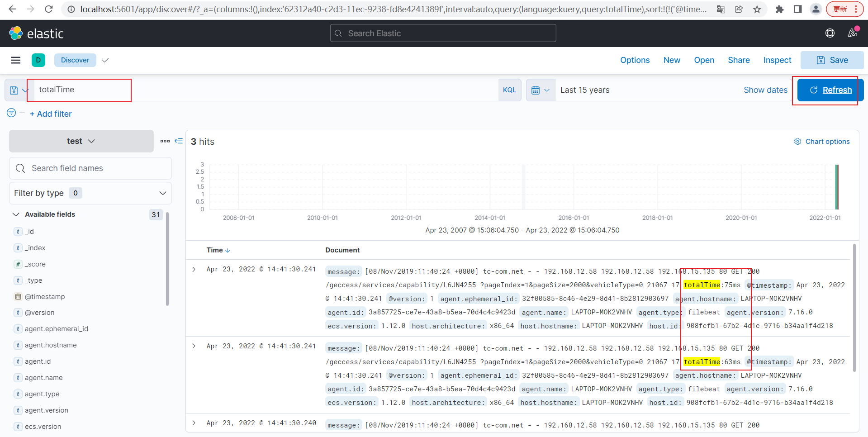
Task: Open the Filter by type dropdown
Action: pos(90,193)
